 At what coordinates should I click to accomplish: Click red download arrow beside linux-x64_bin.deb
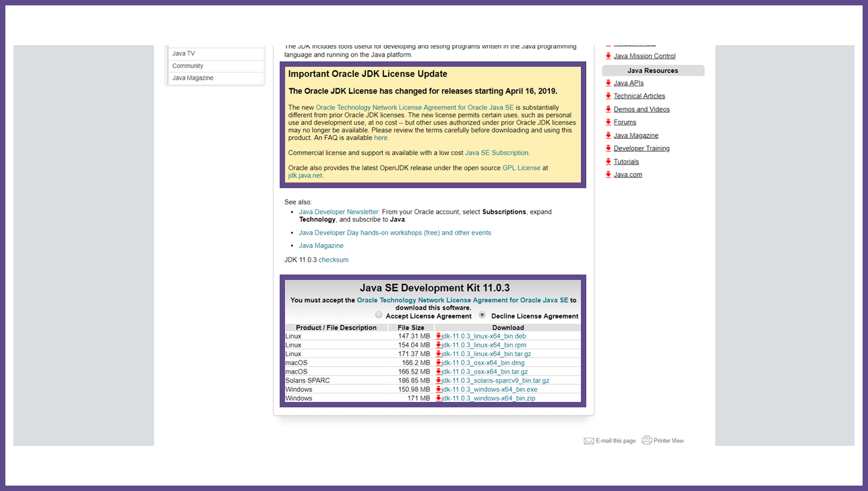pos(438,336)
